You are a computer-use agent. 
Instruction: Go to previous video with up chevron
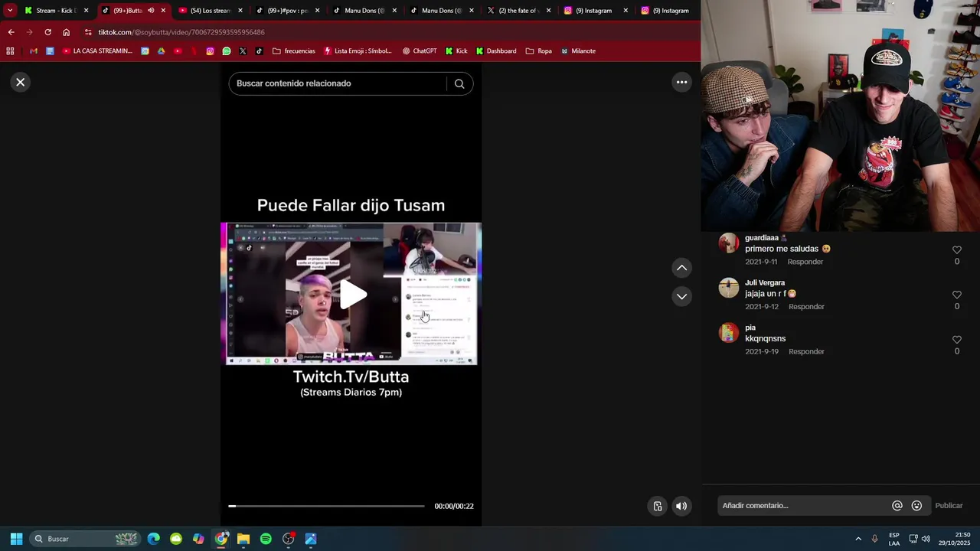681,268
